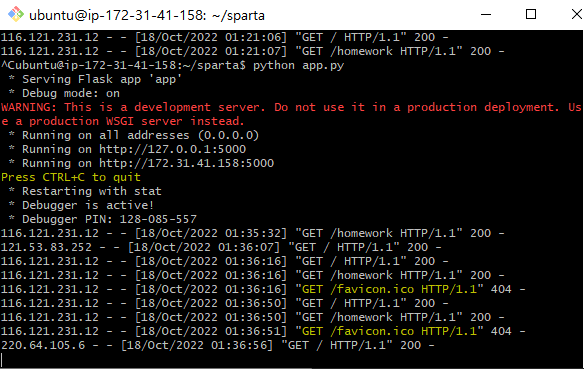Click the 'python app.py' command text
Viewport: 584px width, 369px height.
point(298,66)
